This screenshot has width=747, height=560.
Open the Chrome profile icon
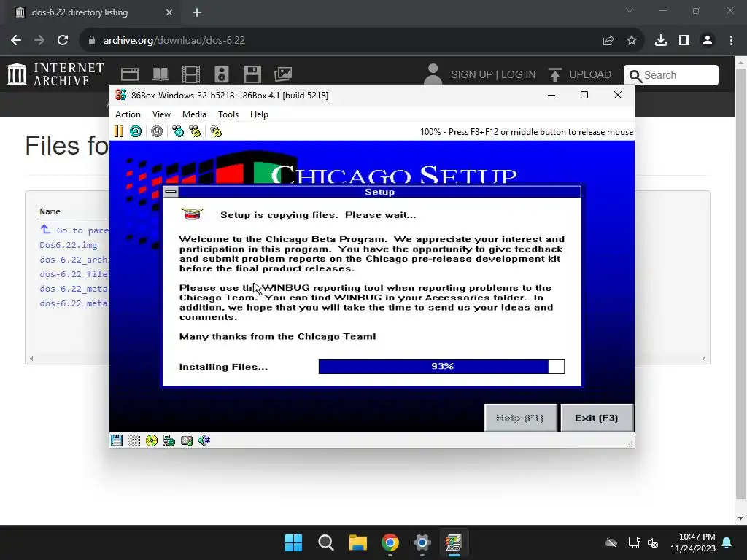[708, 41]
